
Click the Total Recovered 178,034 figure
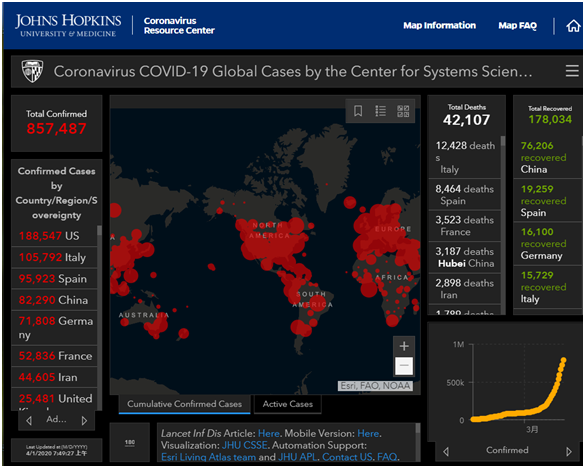(x=550, y=119)
